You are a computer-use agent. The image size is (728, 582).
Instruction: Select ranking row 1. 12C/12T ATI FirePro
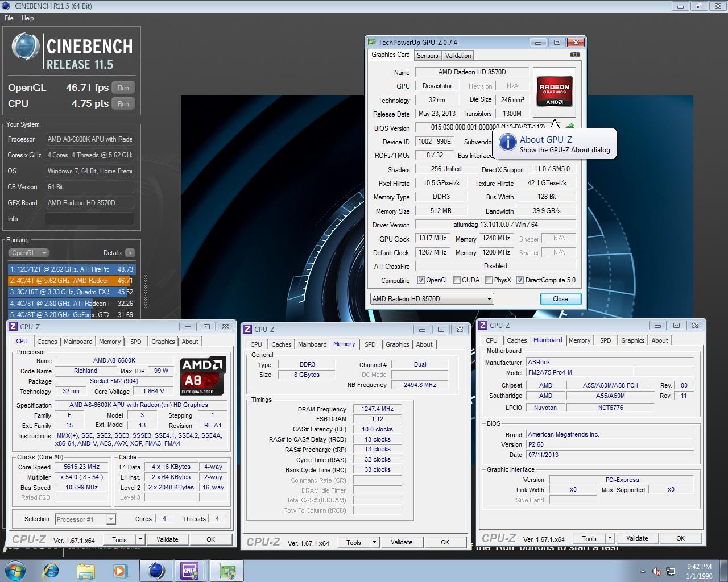(72, 269)
